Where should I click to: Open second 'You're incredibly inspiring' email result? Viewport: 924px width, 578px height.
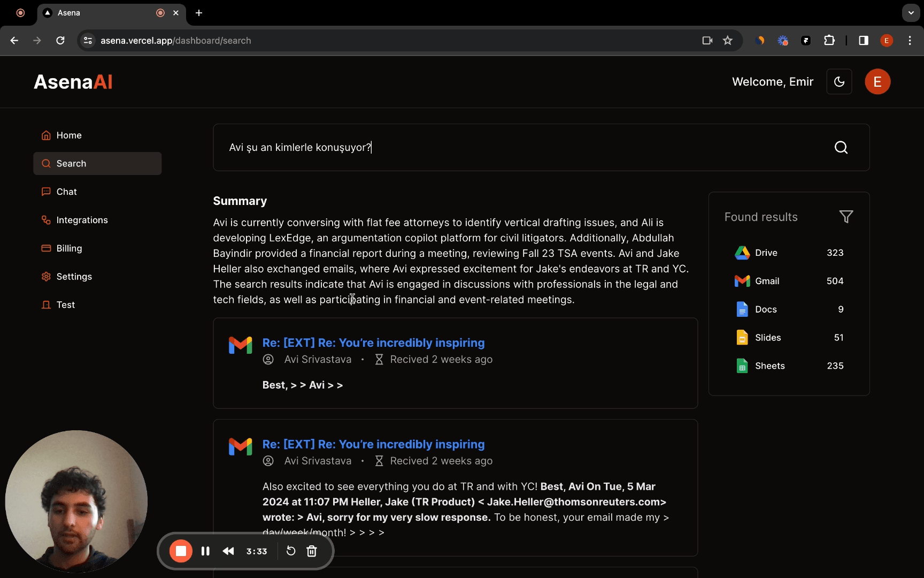click(373, 444)
